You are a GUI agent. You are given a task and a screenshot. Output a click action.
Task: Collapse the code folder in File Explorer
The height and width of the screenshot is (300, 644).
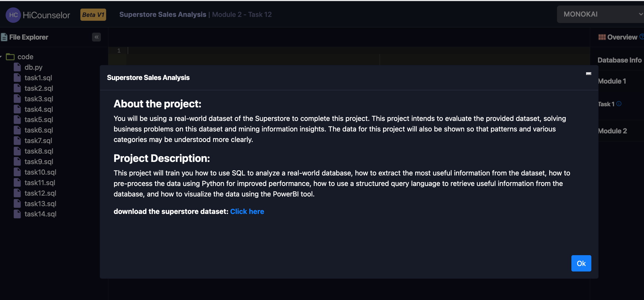pyautogui.click(x=2, y=56)
